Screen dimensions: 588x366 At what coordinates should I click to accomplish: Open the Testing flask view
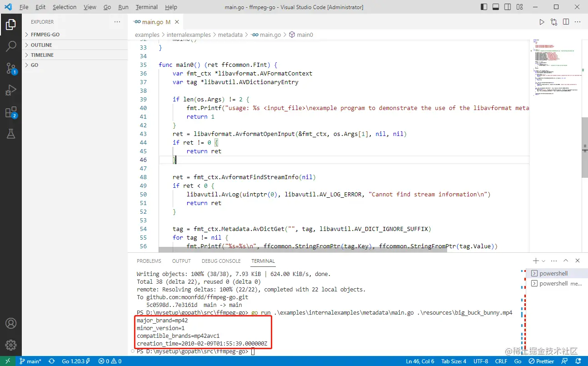(x=11, y=133)
